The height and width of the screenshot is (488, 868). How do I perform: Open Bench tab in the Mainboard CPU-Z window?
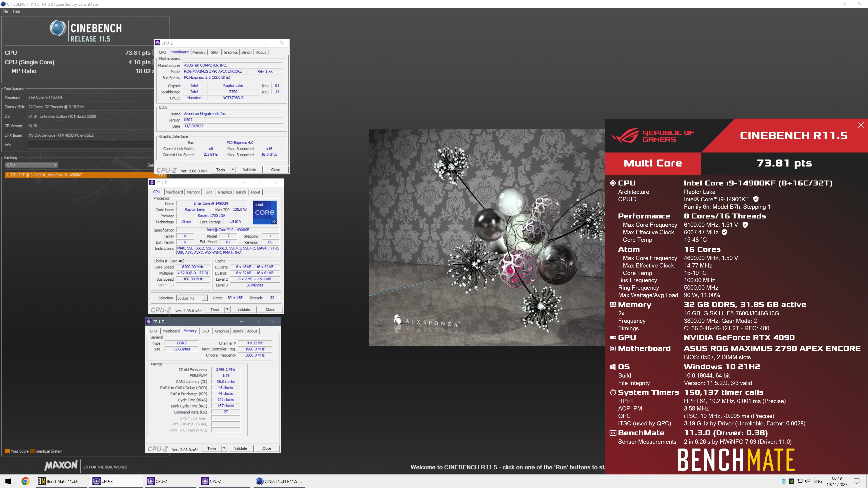point(246,52)
